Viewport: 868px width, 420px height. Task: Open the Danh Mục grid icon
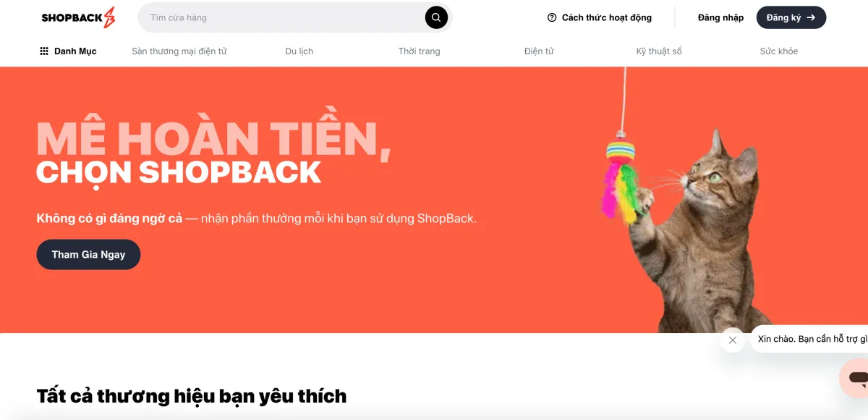click(44, 51)
